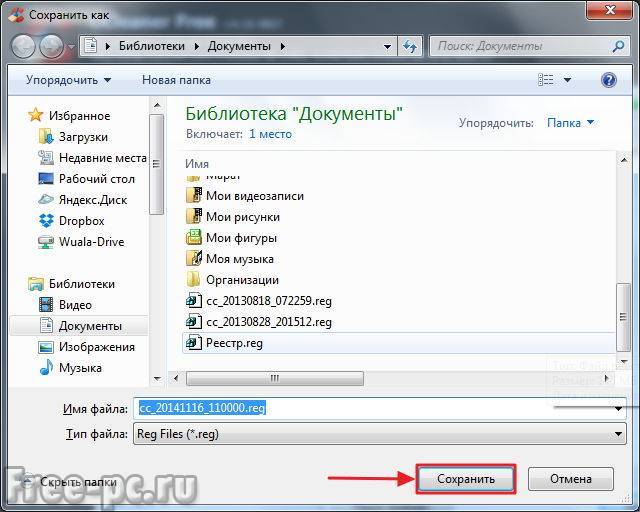Open the Папка arrange-by dropdown
The height and width of the screenshot is (512, 640).
click(570, 122)
